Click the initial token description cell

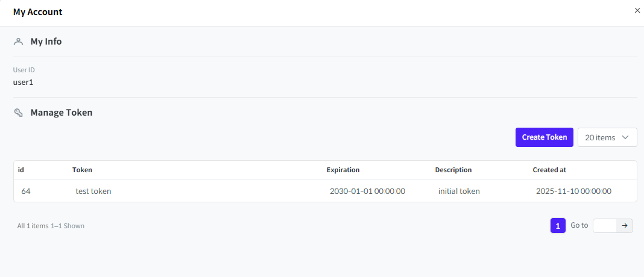point(459,191)
